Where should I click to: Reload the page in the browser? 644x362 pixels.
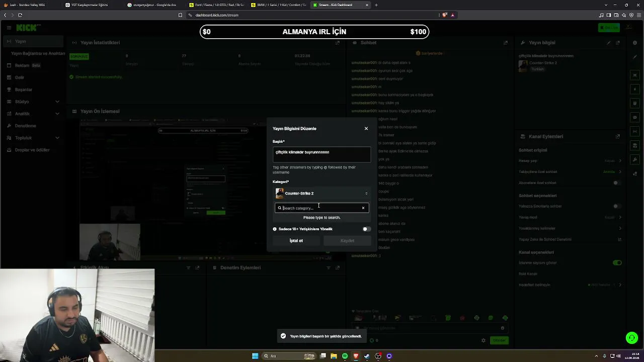pos(20,15)
